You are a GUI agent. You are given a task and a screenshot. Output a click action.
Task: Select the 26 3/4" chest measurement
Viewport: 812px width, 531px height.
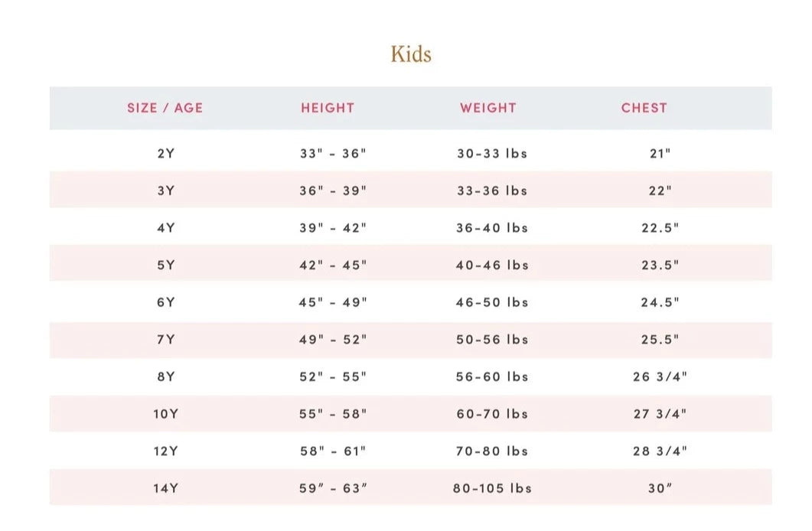point(660,376)
